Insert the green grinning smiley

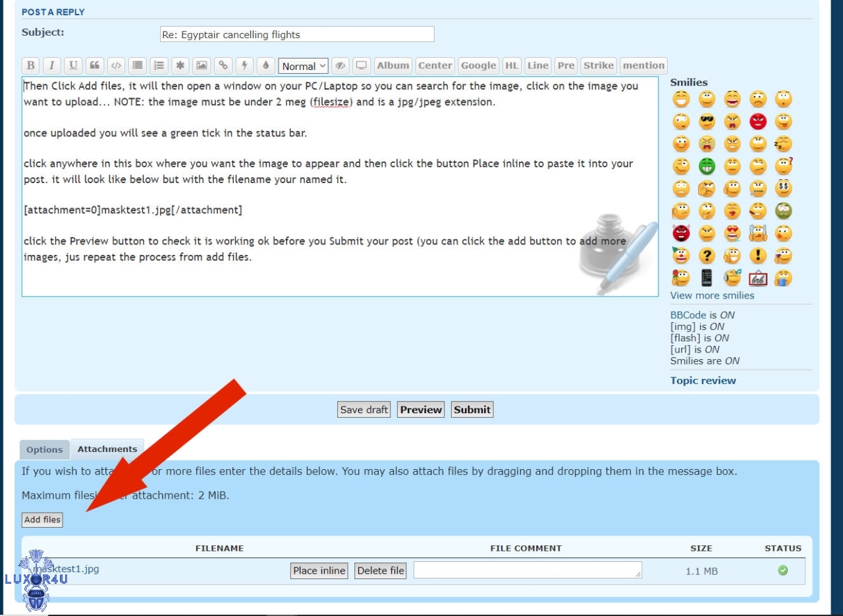pyautogui.click(x=707, y=166)
